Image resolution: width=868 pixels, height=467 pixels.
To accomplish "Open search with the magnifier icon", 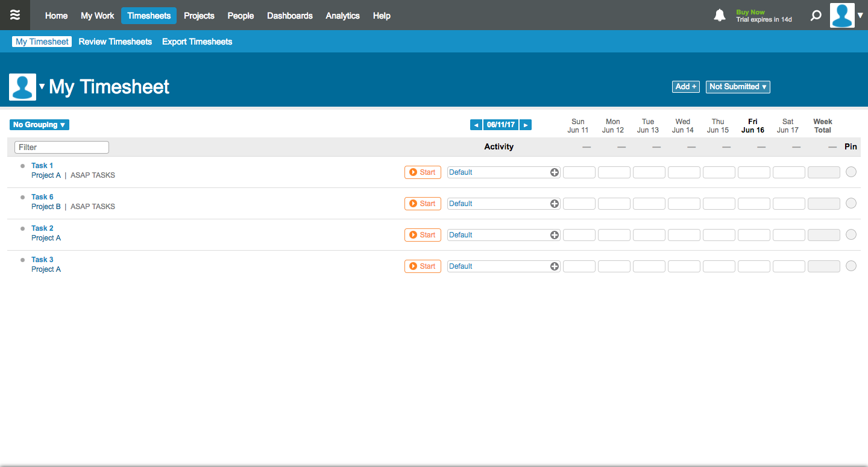I will (x=816, y=15).
